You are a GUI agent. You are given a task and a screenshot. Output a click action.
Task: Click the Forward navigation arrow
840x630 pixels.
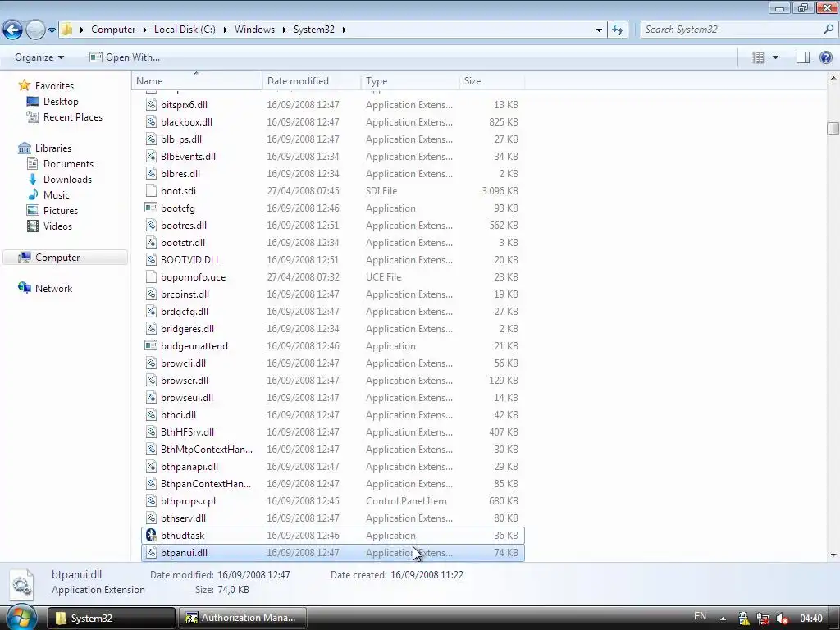pos(35,30)
